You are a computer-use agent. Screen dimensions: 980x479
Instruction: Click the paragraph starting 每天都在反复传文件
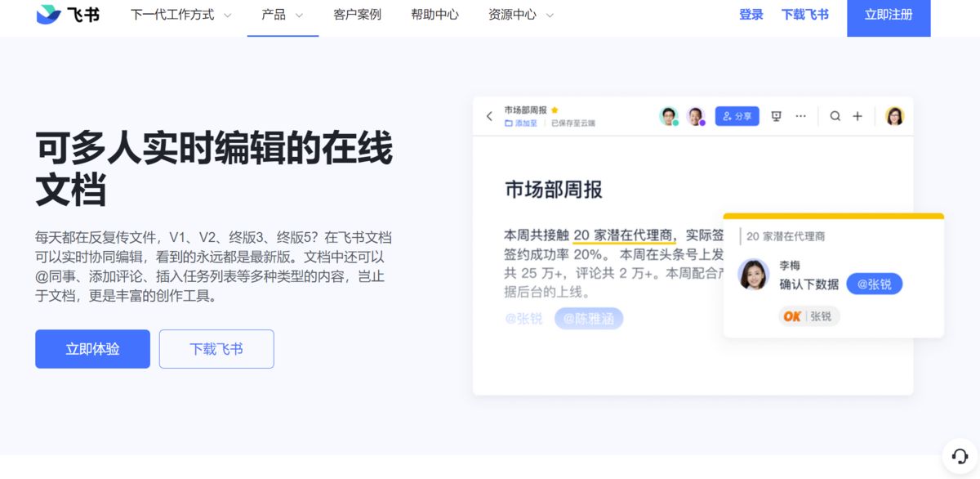coord(214,266)
